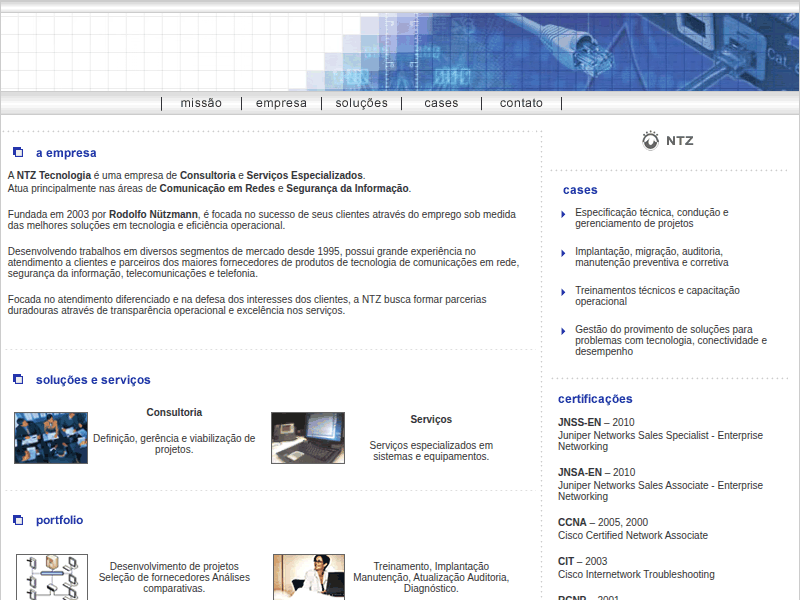Viewport: 800px width, 600px height.
Task: Click 'Gestão do provimento de soluções' text
Action: (x=671, y=340)
